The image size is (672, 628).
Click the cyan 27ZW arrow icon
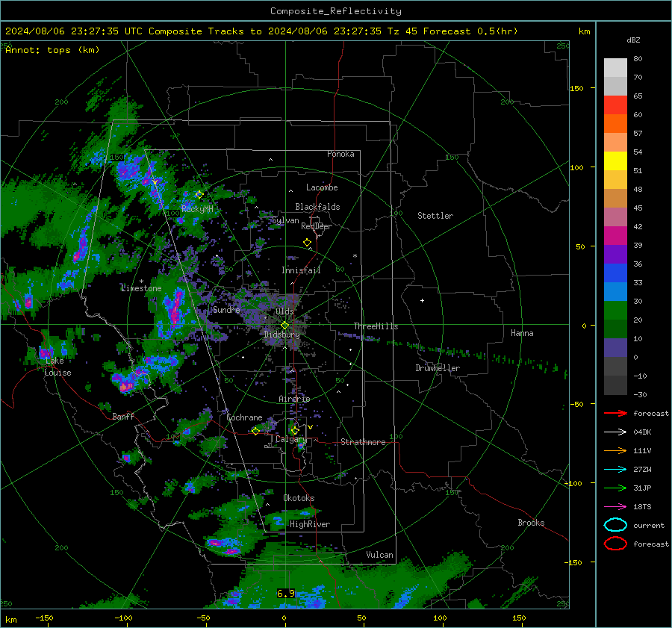coord(615,470)
